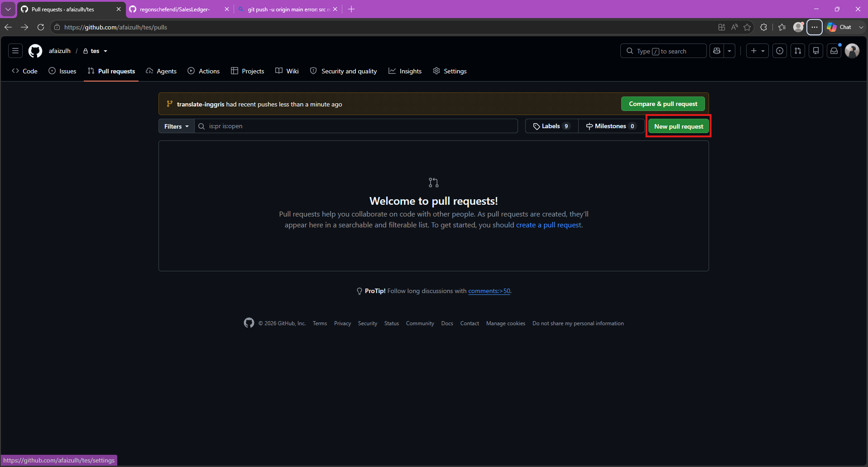Open Copilot chat icon in GitHub header

coord(717,51)
